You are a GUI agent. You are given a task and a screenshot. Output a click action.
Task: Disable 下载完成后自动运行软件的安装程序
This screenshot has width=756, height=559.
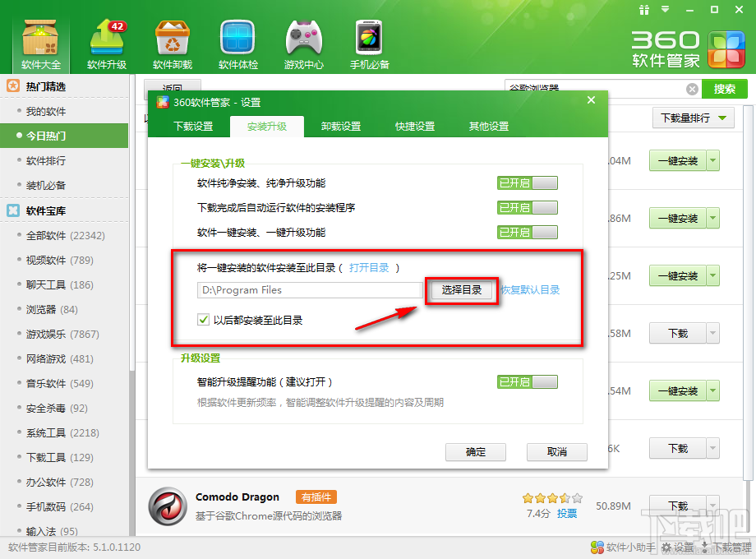pyautogui.click(x=527, y=207)
